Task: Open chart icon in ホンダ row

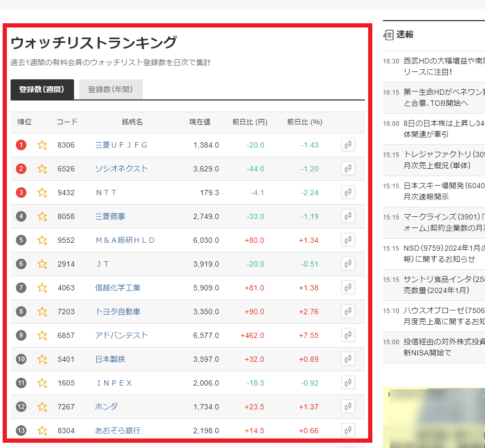Action: coord(348,407)
